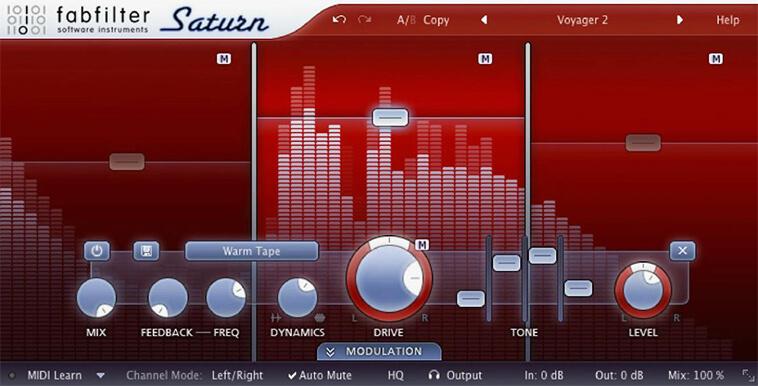
Task: Copy settings with the Copy button
Action: pos(436,20)
